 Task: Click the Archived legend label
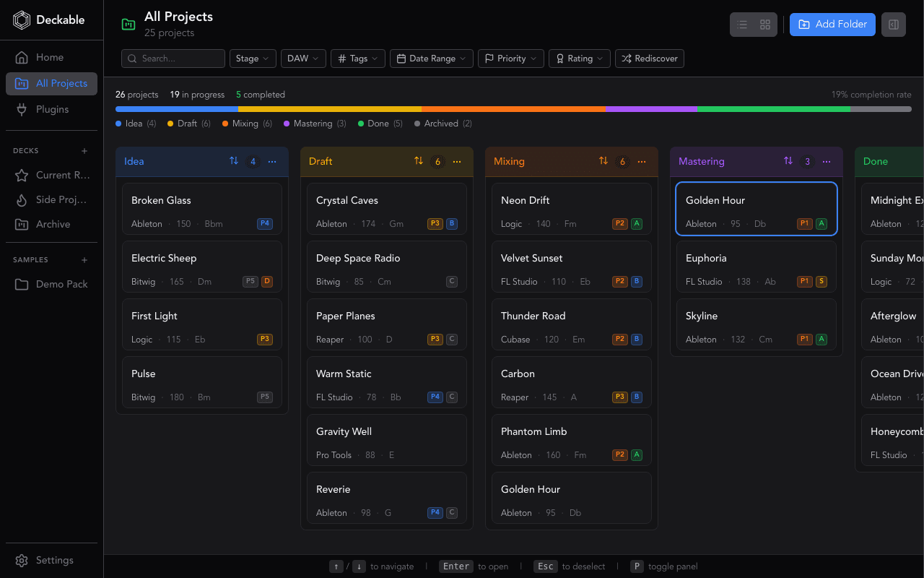[x=441, y=124]
